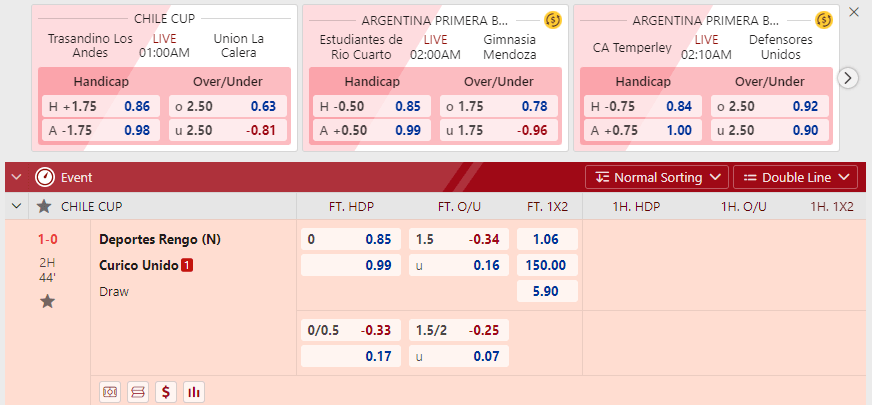Bet on Deportes Rengo win at 1.06
The image size is (872, 405).
tap(547, 239)
